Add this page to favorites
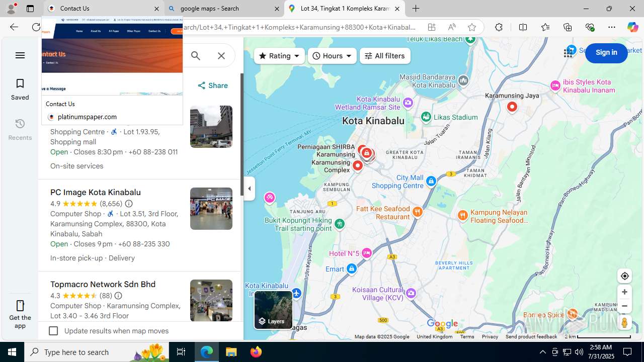644x362 pixels. 471,27
